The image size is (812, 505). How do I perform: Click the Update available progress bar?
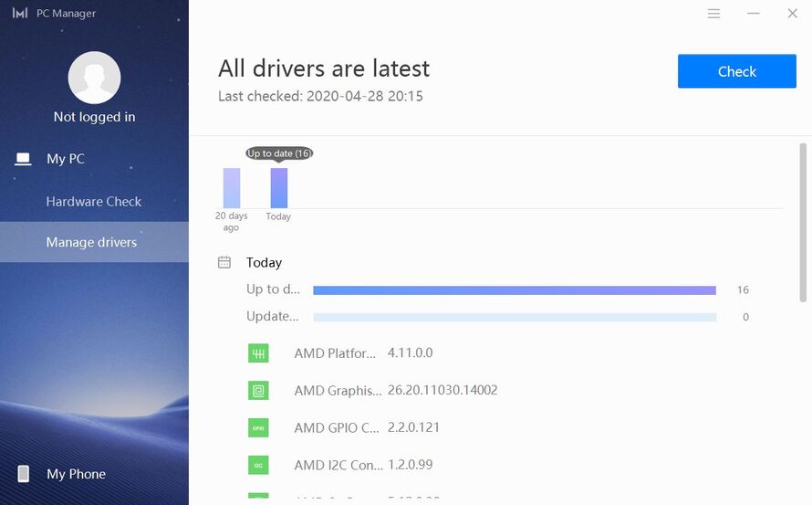click(x=514, y=318)
